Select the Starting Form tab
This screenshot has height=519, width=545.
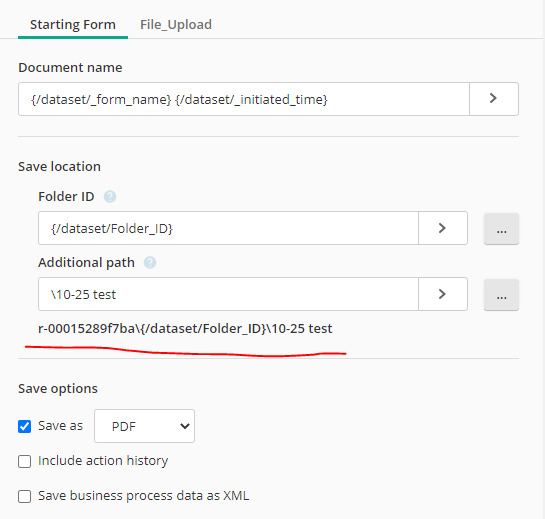pos(73,25)
